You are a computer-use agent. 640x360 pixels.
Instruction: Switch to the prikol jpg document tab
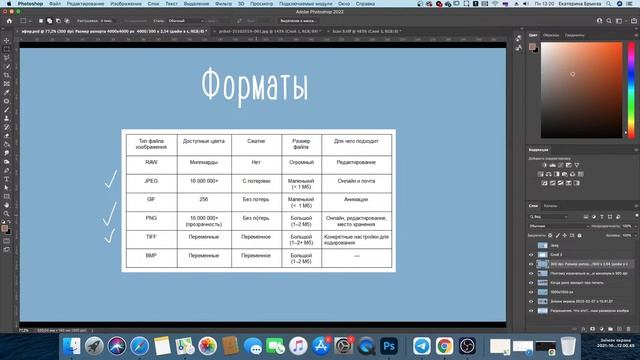[x=269, y=31]
